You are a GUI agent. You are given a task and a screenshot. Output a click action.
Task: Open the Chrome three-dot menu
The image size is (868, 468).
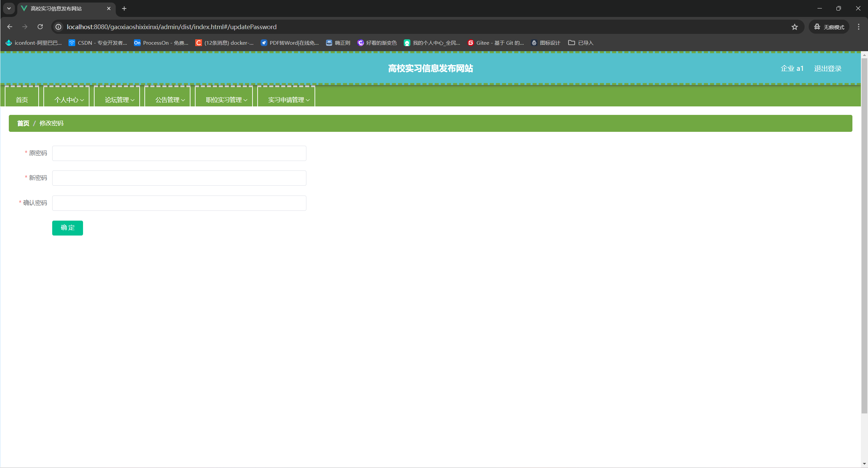pyautogui.click(x=859, y=27)
